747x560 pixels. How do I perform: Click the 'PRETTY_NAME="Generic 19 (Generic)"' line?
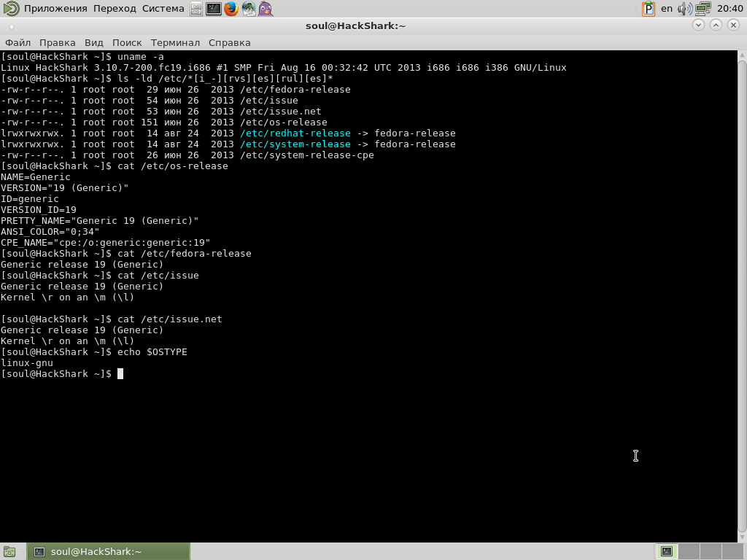[x=99, y=221]
